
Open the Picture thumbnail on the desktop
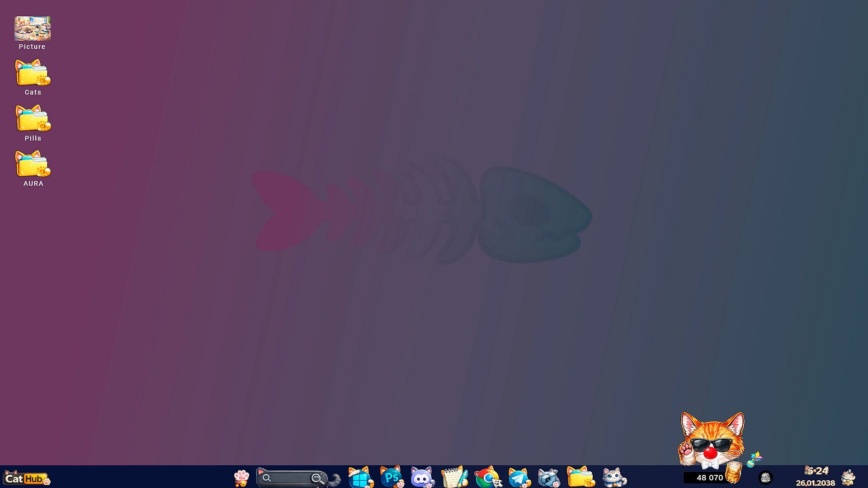(x=32, y=28)
